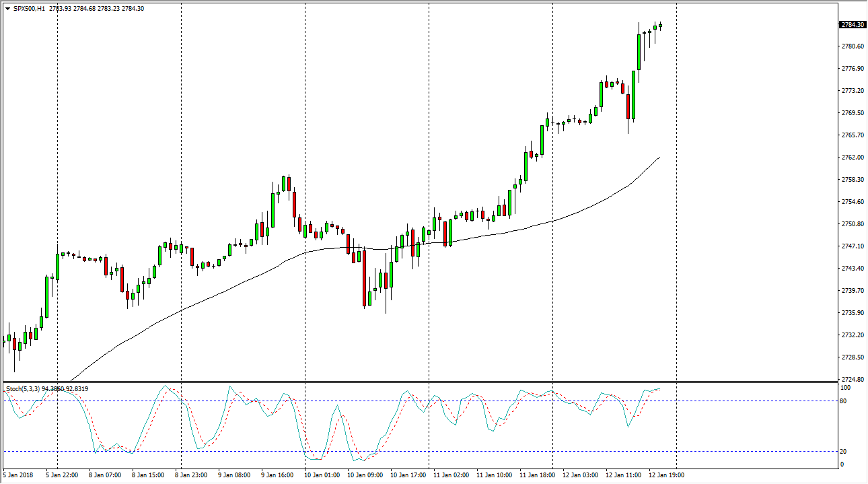868x484 pixels.
Task: Click the 10 Jan 09:00 time label
Action: [364, 475]
